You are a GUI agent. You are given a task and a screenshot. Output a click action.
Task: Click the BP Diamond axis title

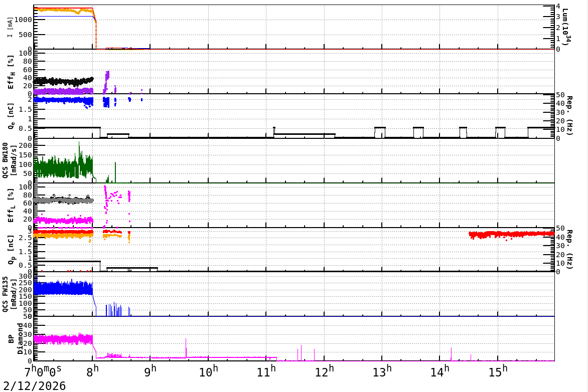pos(16,339)
